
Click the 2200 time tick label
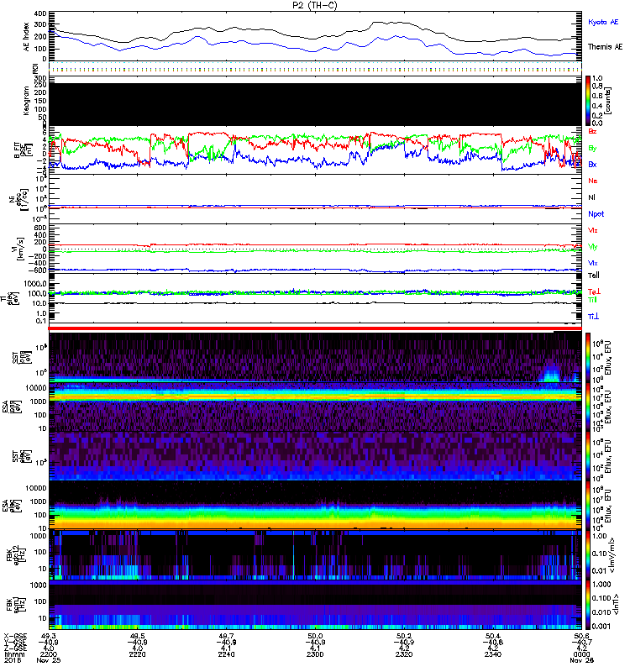[x=49, y=654]
